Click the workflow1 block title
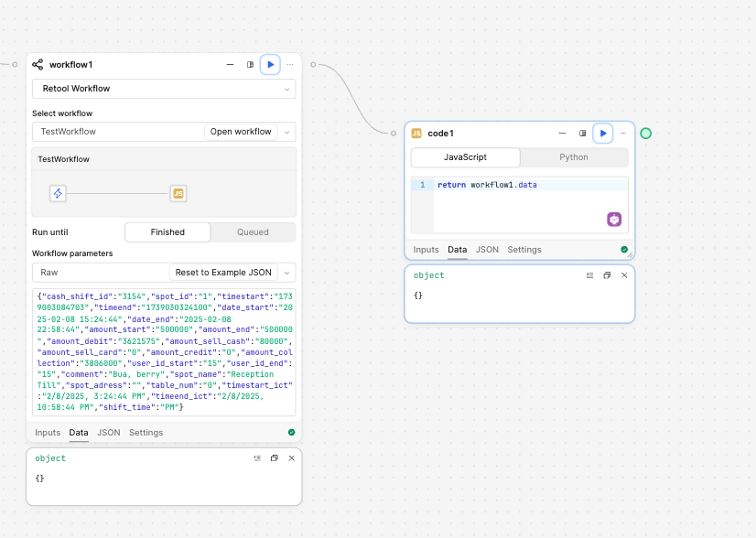 (x=70, y=65)
